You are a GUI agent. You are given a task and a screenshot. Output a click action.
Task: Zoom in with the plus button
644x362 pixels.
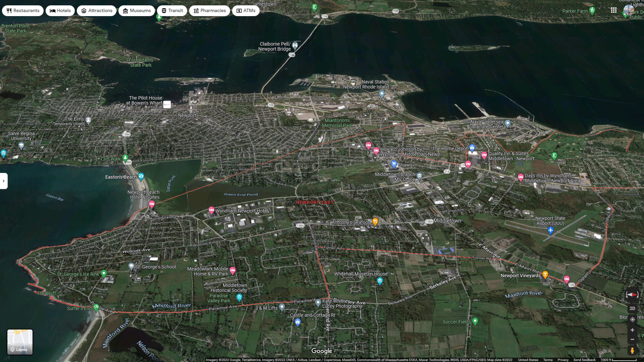click(632, 330)
